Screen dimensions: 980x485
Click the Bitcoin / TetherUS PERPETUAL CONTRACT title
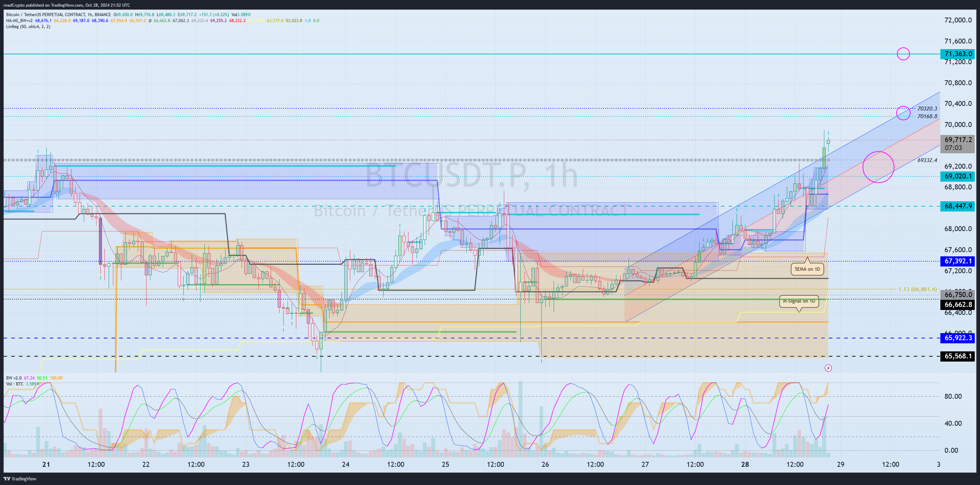pyautogui.click(x=46, y=14)
